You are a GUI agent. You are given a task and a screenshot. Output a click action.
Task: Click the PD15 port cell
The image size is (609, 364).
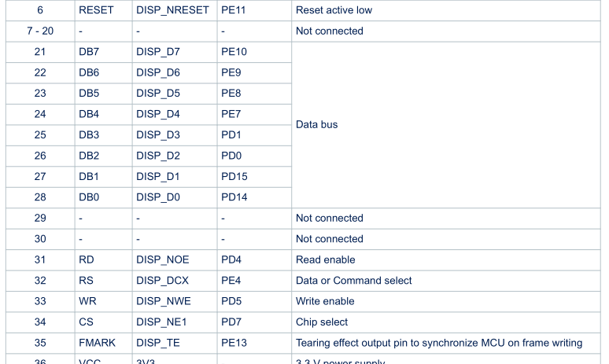254,177
